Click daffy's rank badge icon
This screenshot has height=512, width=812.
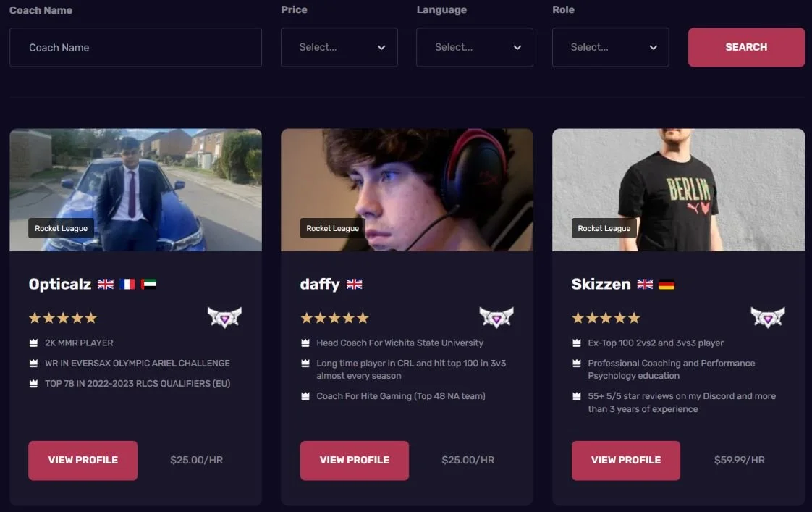pos(496,317)
